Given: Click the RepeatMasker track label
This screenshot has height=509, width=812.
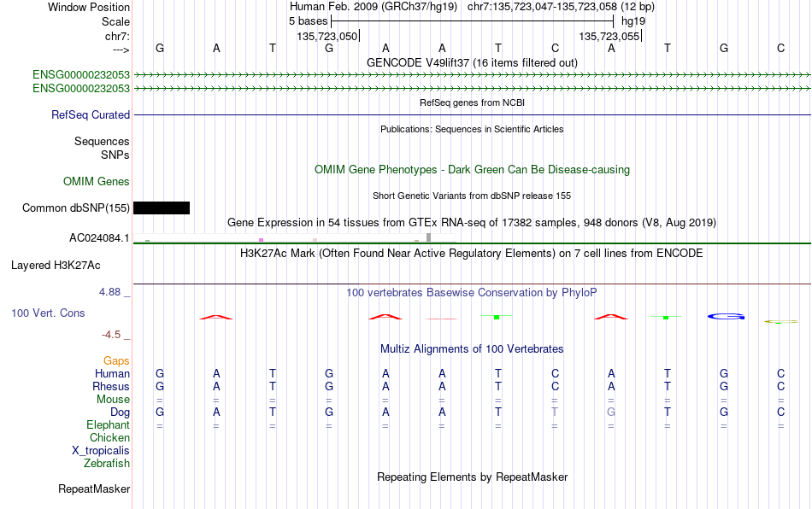Looking at the screenshot, I should click(94, 489).
